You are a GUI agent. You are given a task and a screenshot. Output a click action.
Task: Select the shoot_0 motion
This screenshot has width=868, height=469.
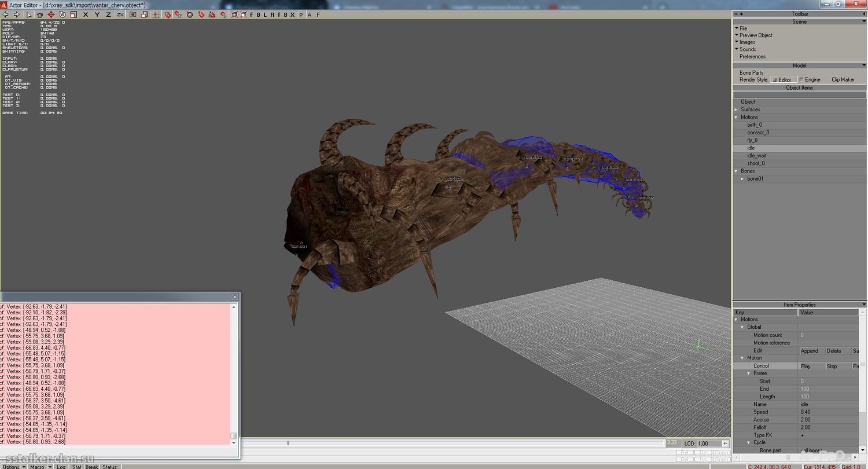(756, 163)
